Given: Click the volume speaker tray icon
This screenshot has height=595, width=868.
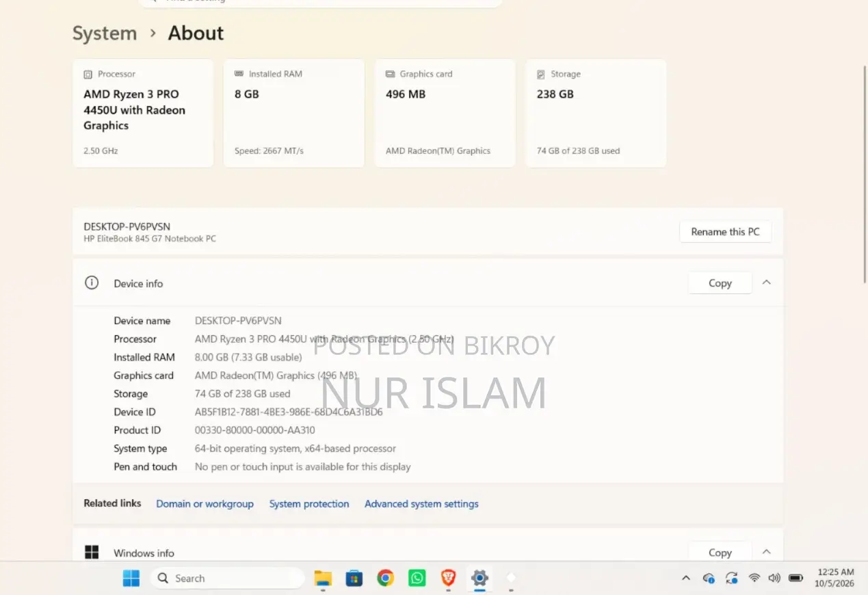Looking at the screenshot, I should 774,578.
